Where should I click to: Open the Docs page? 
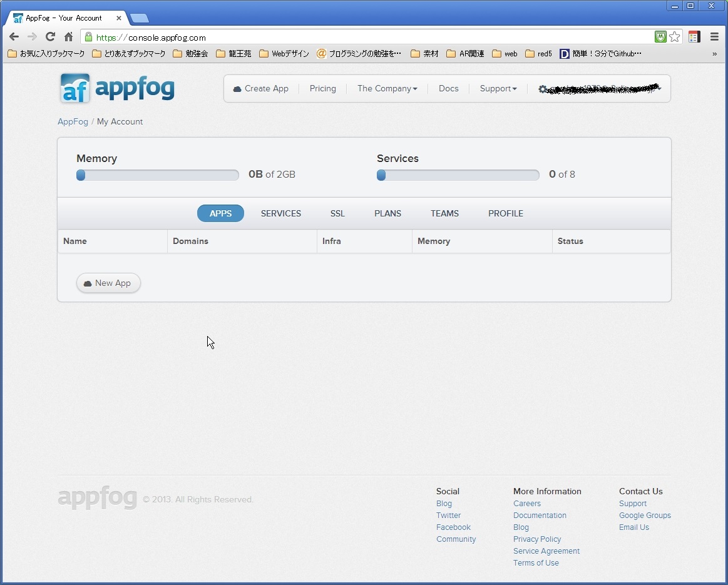448,89
